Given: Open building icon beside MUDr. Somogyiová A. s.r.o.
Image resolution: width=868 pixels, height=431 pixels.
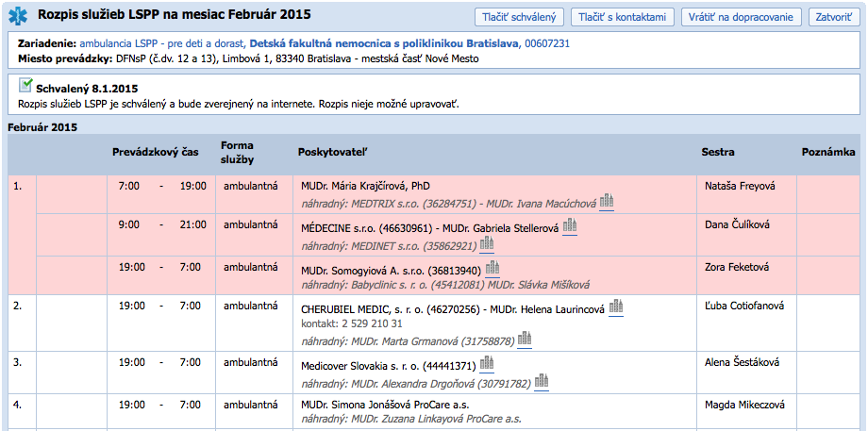Looking at the screenshot, I should click(492, 269).
